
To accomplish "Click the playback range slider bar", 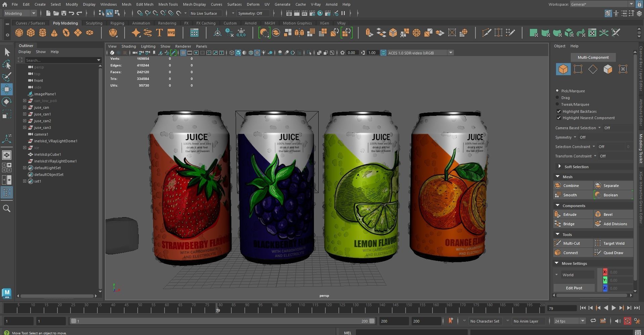I will point(222,321).
